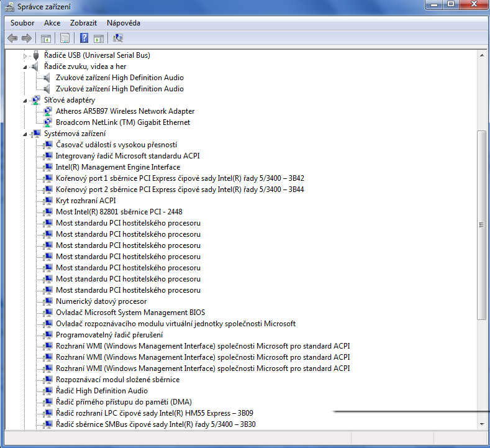Click the Device Manager title bar icon
The image size is (490, 448).
pyautogui.click(x=9, y=7)
